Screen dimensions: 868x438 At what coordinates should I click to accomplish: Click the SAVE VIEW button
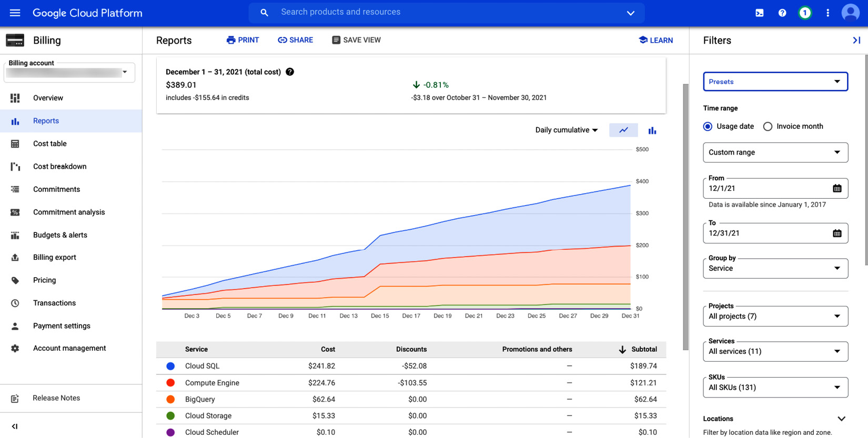point(356,40)
